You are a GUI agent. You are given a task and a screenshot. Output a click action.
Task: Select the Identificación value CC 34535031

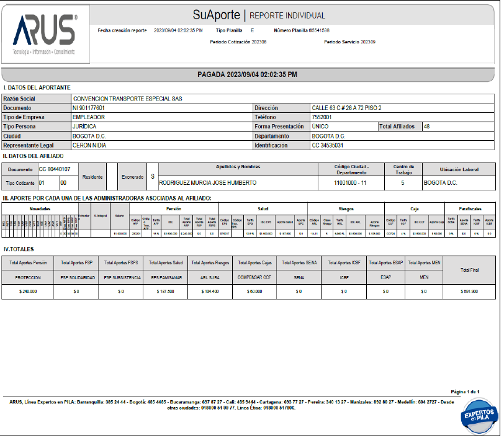[x=328, y=145]
